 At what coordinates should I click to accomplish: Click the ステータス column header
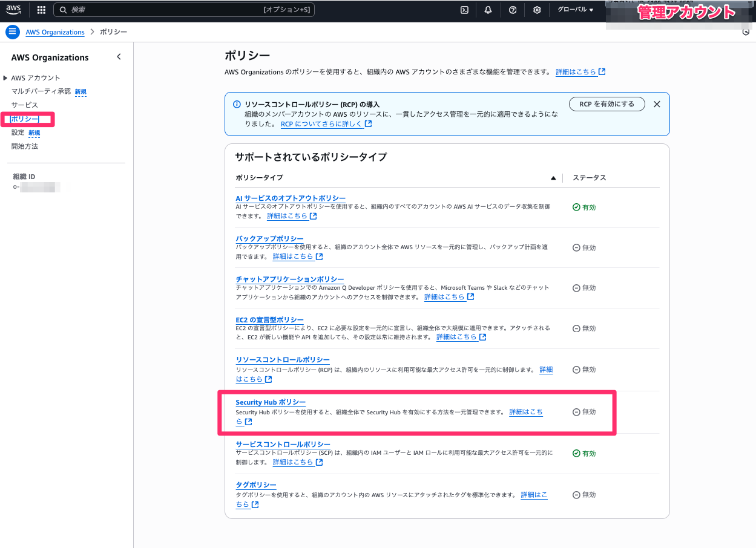pos(590,178)
